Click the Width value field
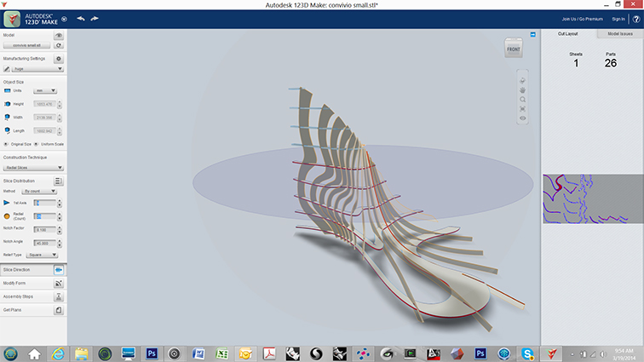 click(x=44, y=118)
